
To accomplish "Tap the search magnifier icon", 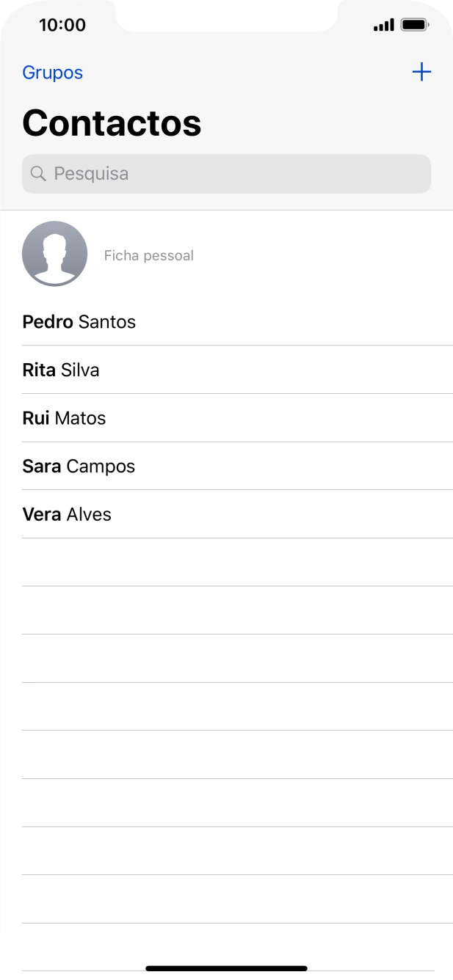I will pyautogui.click(x=38, y=173).
